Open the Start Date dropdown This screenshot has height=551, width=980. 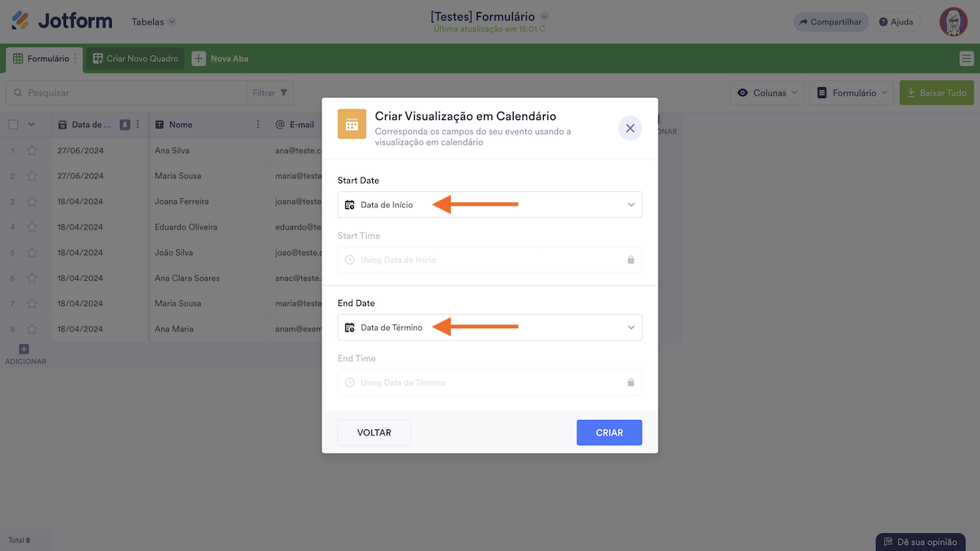pyautogui.click(x=489, y=205)
